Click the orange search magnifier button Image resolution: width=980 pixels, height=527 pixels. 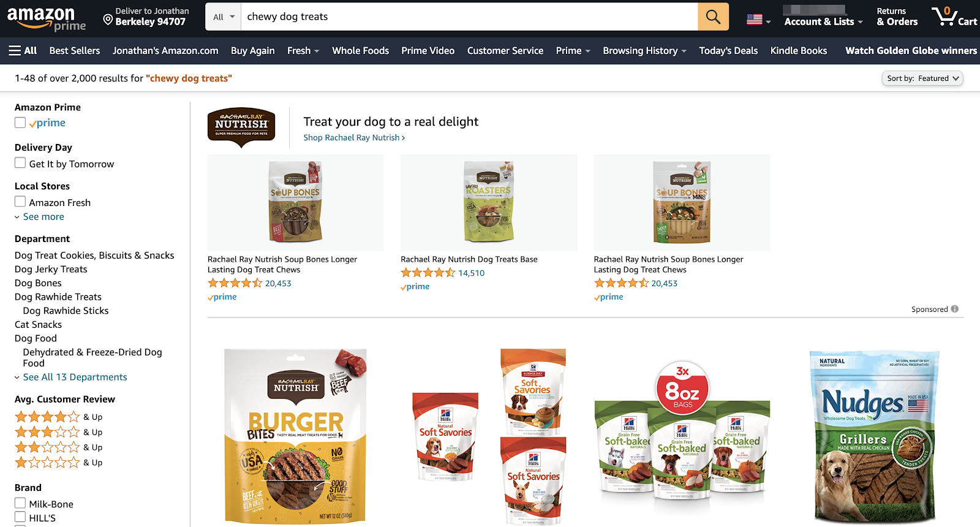pyautogui.click(x=713, y=17)
